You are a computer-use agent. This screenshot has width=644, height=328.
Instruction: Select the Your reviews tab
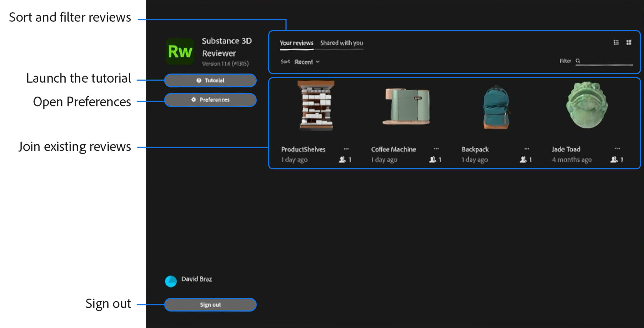coord(297,43)
